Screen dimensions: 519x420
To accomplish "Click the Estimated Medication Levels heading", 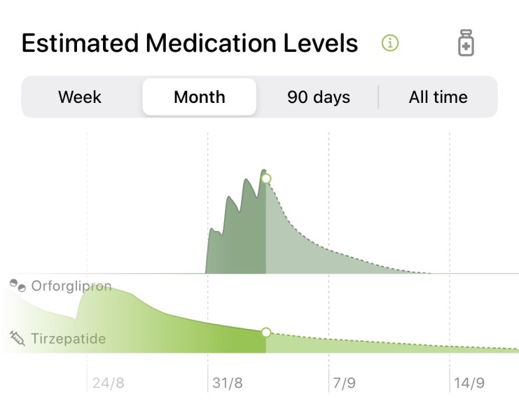I will pos(190,43).
